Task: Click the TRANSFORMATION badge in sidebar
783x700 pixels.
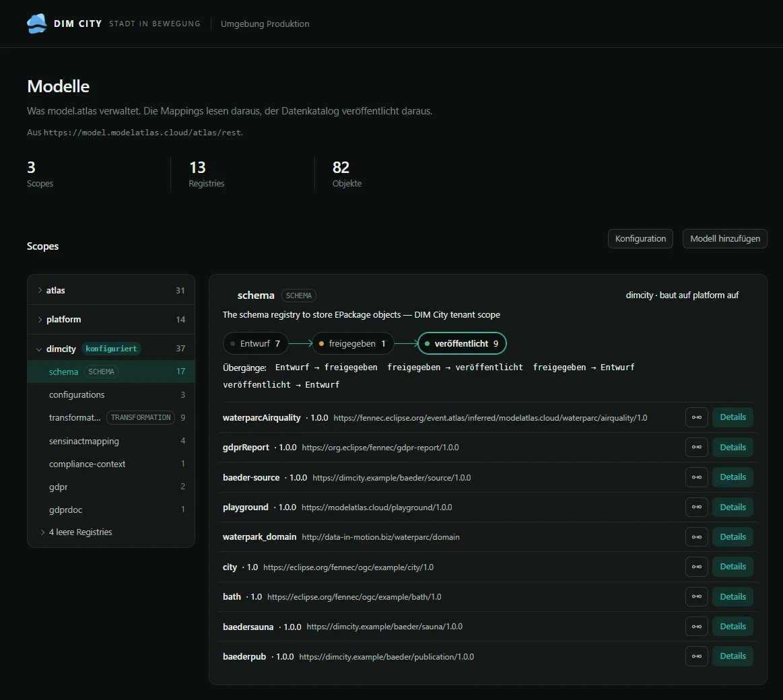Action: 141,417
